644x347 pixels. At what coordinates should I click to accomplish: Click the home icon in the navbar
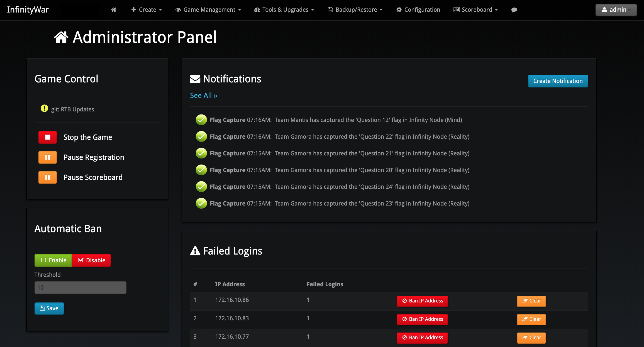[x=114, y=9]
